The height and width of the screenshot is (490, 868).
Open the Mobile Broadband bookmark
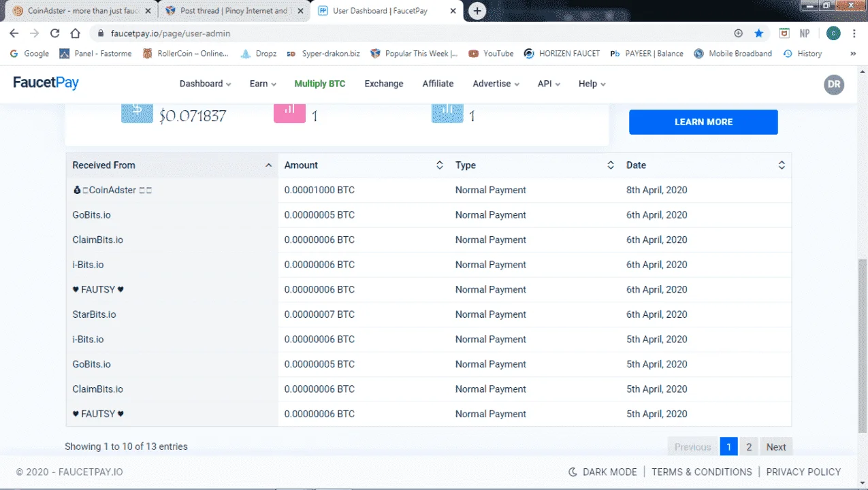[x=733, y=54]
